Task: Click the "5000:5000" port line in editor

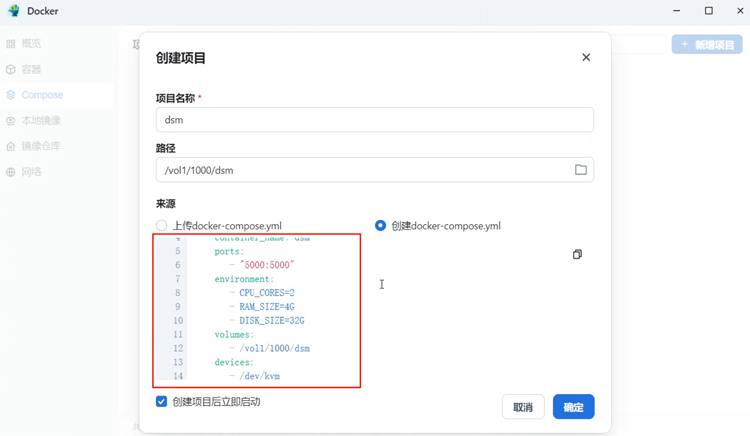Action: pos(267,265)
